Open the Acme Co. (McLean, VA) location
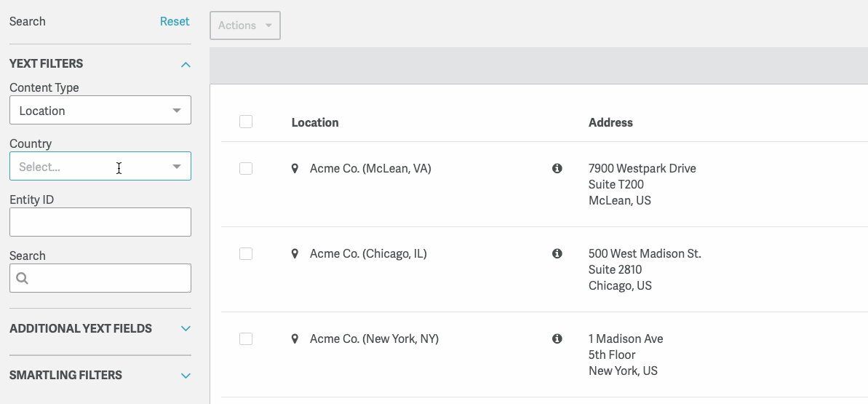Screen dimensions: 868x404 point(370,168)
